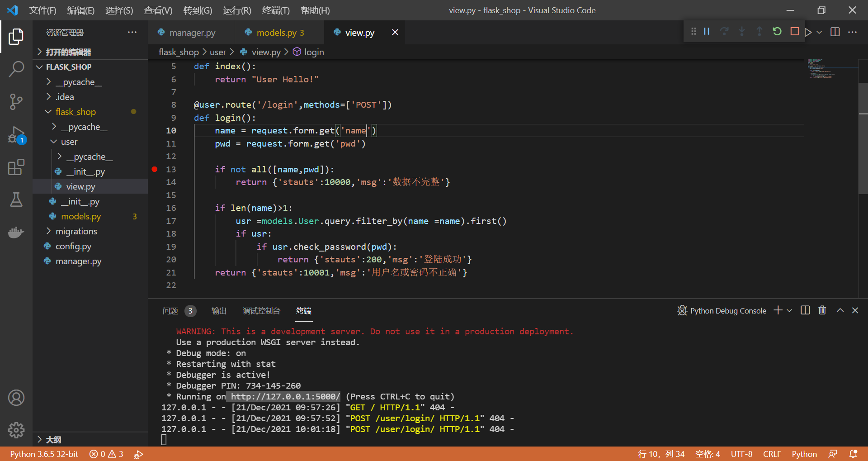
Task: Open errors and warnings status item
Action: click(106, 454)
